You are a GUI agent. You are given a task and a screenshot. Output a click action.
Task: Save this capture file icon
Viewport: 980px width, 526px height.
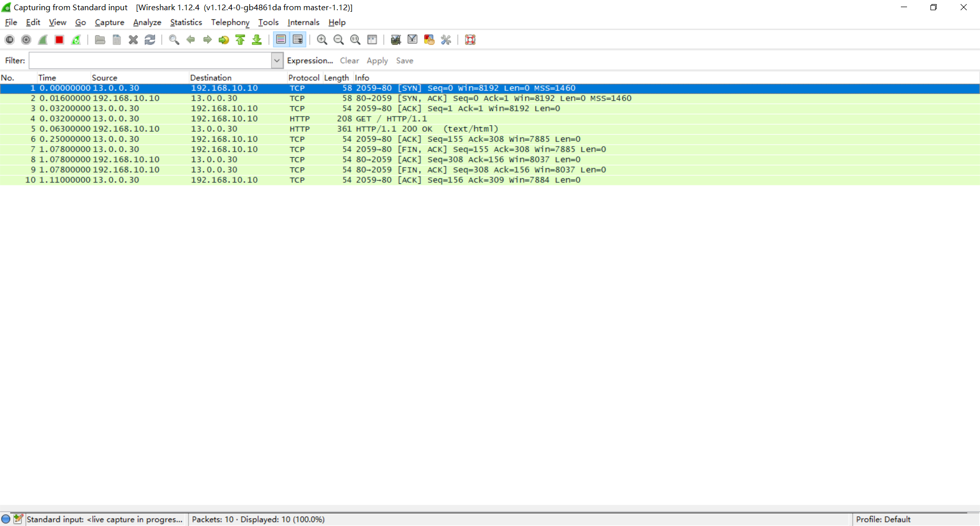[117, 40]
